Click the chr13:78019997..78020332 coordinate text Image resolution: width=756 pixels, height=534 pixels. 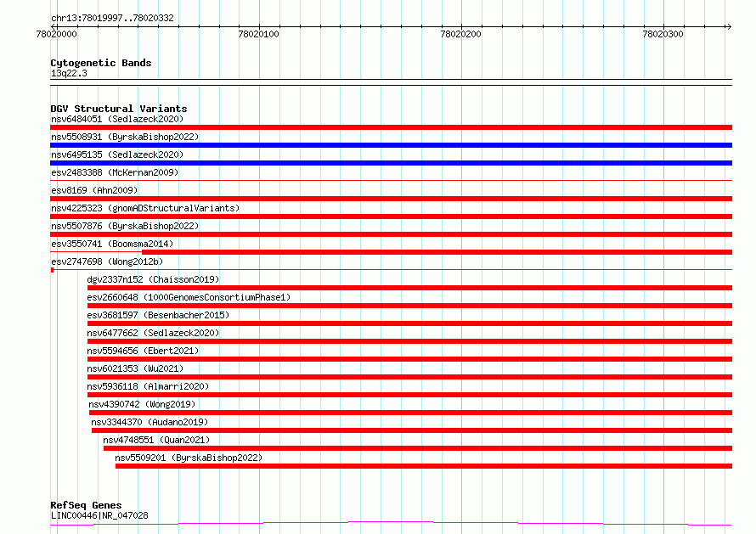pos(112,18)
